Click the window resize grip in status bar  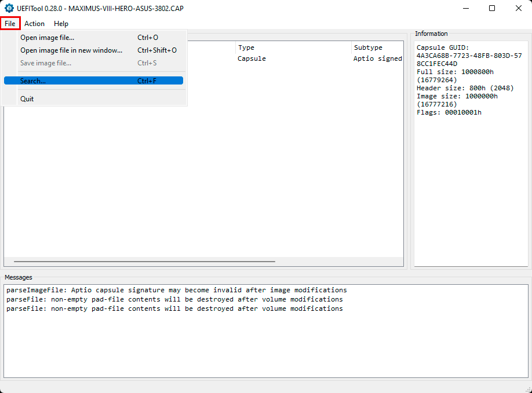tap(528, 390)
